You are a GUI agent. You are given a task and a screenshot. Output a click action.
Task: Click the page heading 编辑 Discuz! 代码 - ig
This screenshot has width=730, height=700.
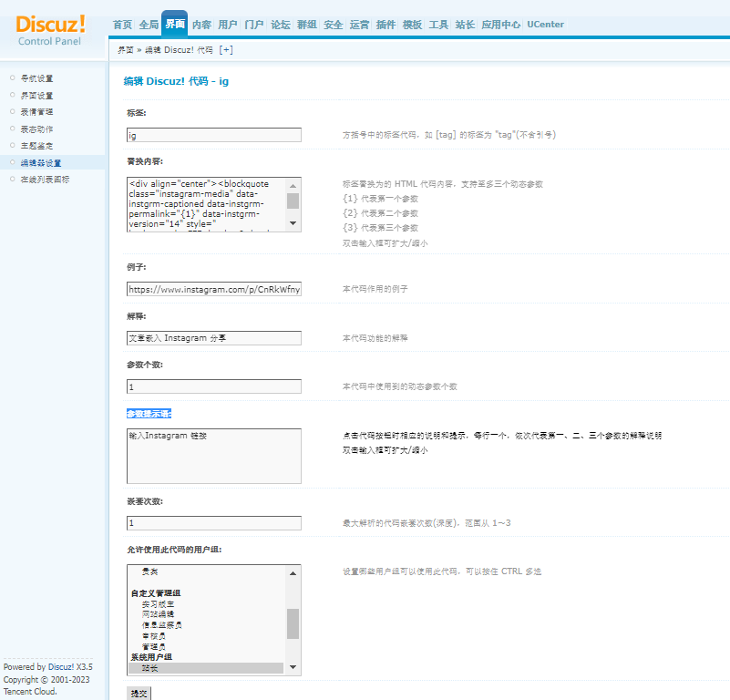(176, 81)
